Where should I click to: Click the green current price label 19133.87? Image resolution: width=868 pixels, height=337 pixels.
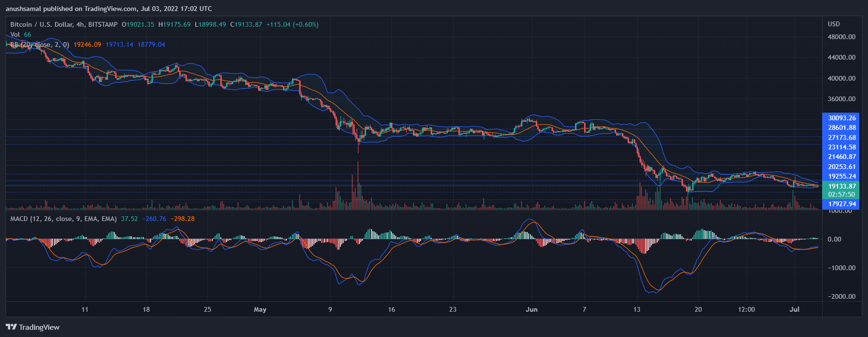click(841, 186)
